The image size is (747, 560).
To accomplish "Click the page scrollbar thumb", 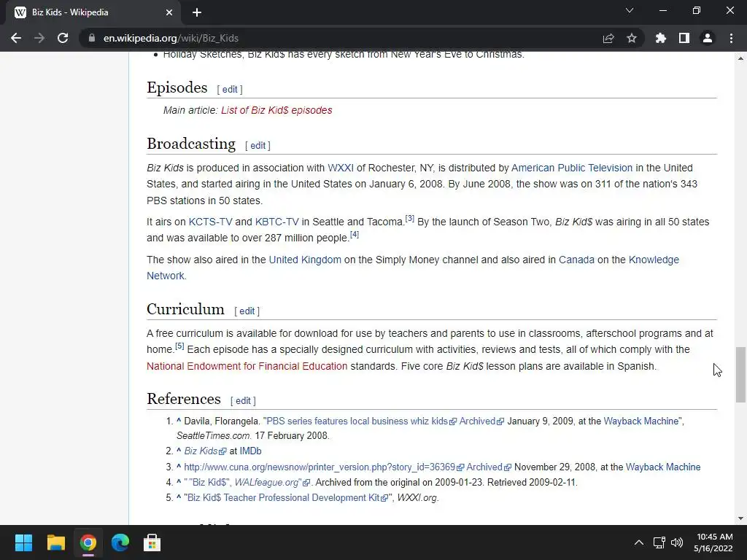I will (740, 376).
